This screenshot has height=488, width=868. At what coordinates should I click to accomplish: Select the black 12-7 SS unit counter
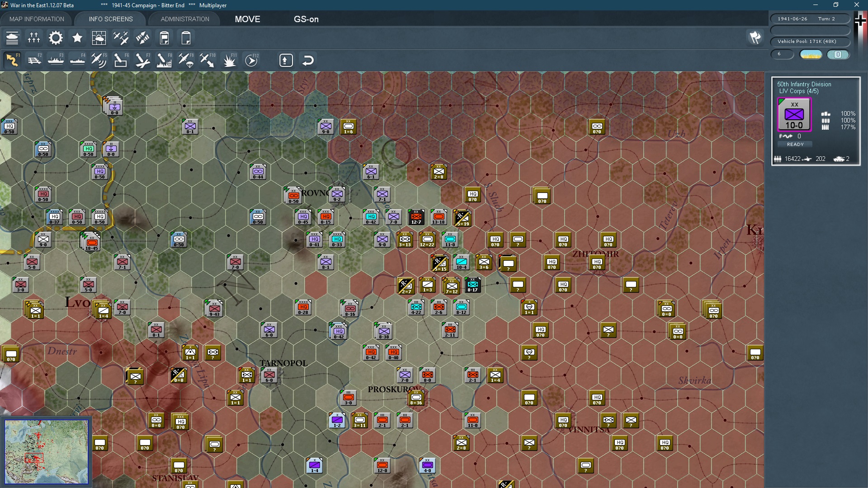(416, 217)
